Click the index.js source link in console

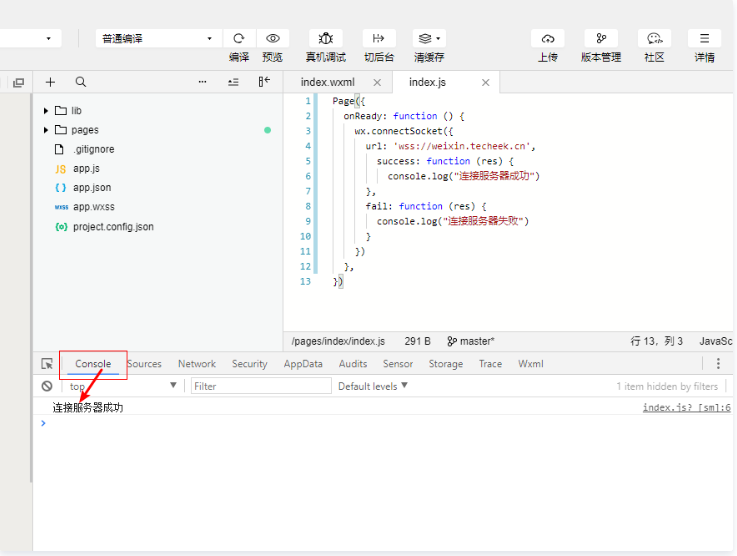685,407
